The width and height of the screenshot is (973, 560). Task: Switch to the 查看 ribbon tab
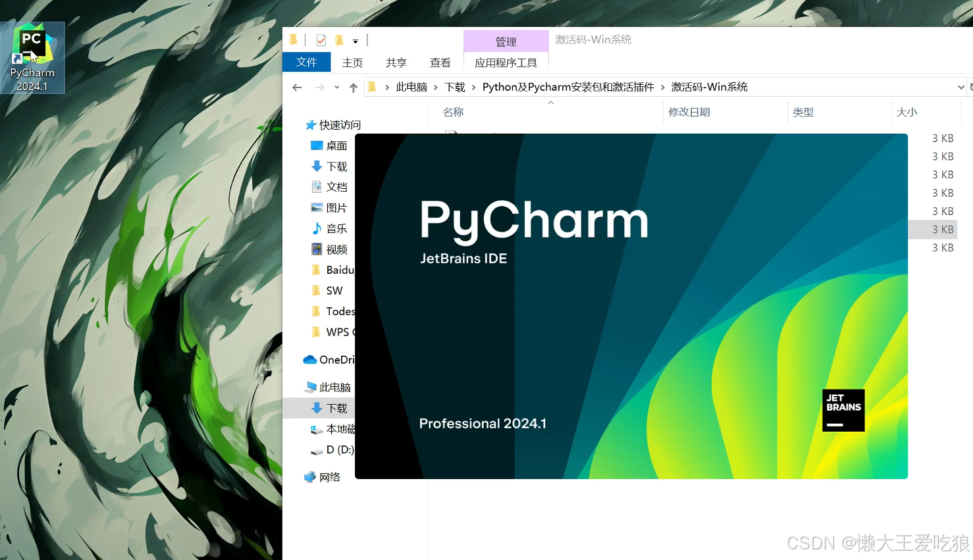[x=440, y=63]
